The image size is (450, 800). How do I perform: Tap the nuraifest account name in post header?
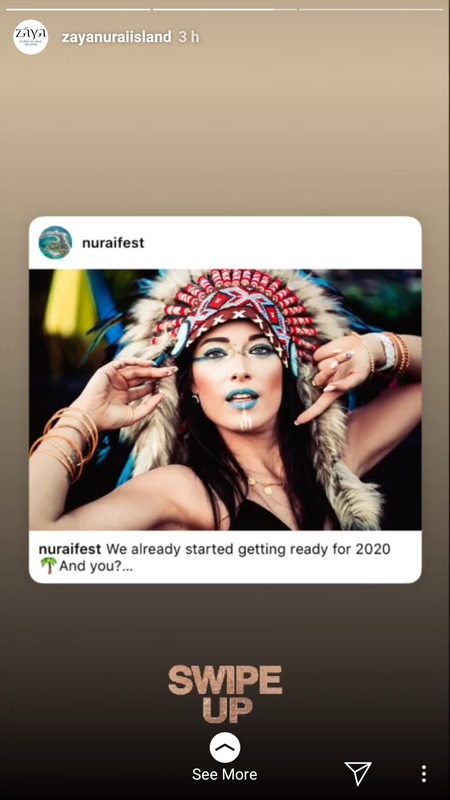[113, 243]
